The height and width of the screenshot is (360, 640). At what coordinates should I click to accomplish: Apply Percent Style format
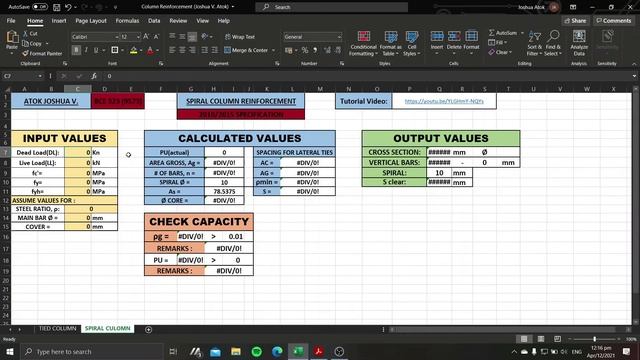coord(304,50)
